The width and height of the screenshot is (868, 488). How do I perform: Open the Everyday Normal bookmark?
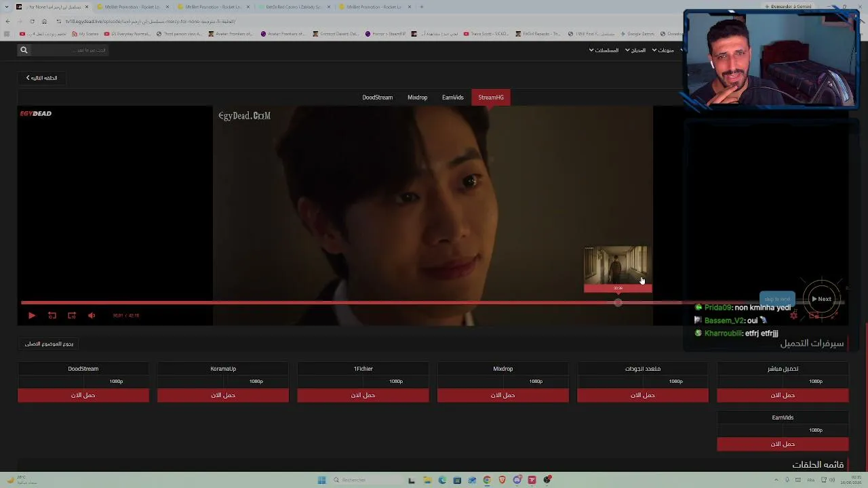point(127,34)
